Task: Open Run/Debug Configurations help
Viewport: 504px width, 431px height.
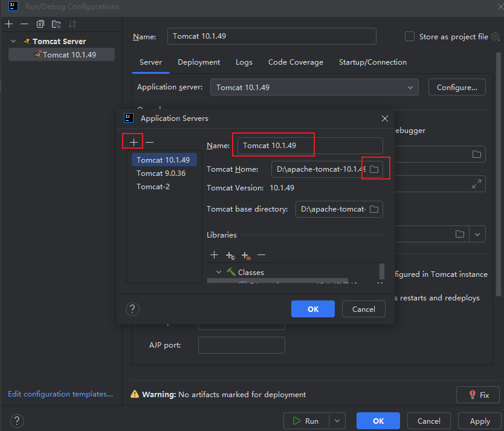Action: [x=17, y=420]
